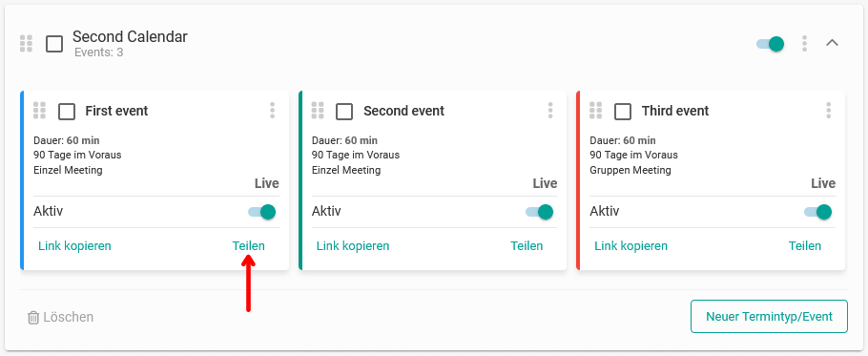
Task: Collapse the Second Calendar section
Action: coord(832,43)
